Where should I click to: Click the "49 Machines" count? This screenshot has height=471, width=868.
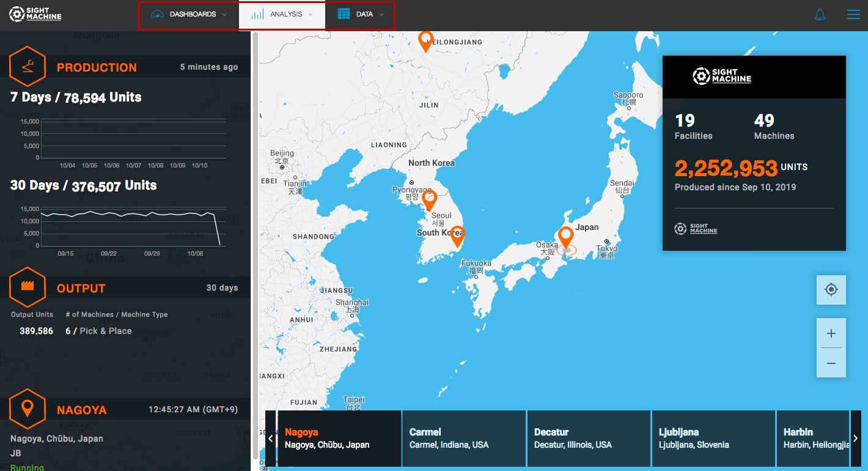tap(774, 127)
